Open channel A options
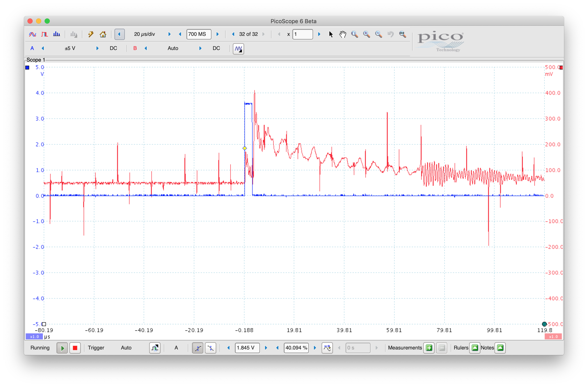 pyautogui.click(x=32, y=48)
